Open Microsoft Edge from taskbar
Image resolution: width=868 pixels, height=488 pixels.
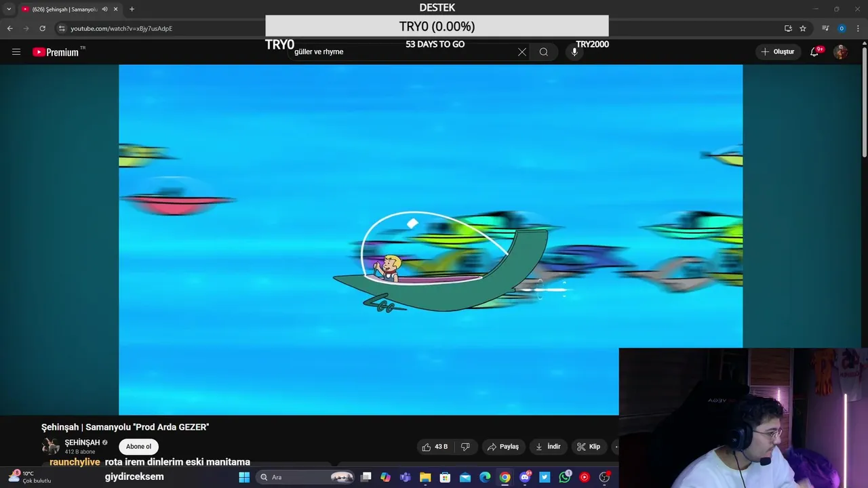coord(485,477)
